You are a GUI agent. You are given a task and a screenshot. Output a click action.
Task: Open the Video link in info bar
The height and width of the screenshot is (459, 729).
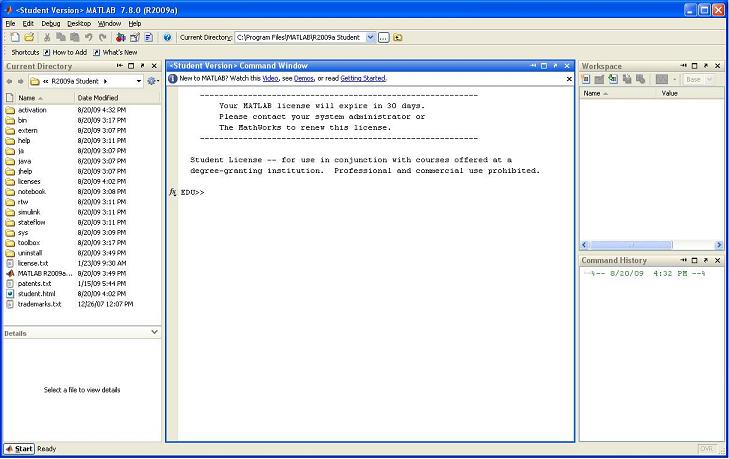270,79
